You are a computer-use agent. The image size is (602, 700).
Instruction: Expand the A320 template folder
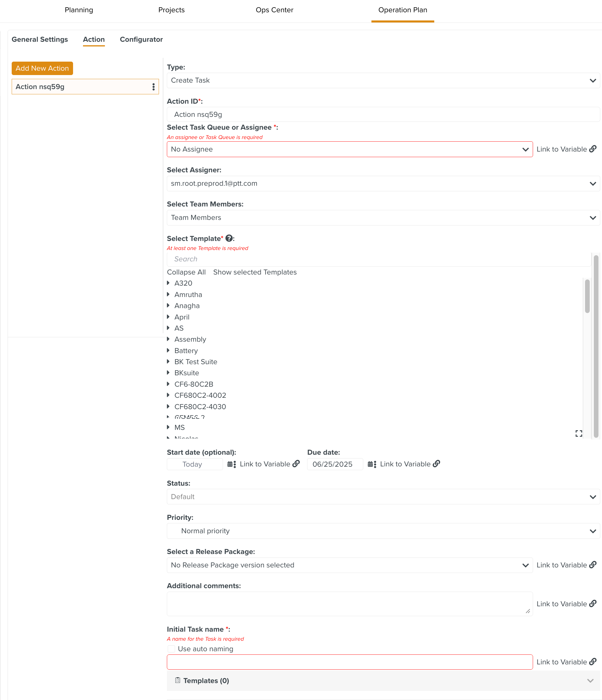(168, 283)
